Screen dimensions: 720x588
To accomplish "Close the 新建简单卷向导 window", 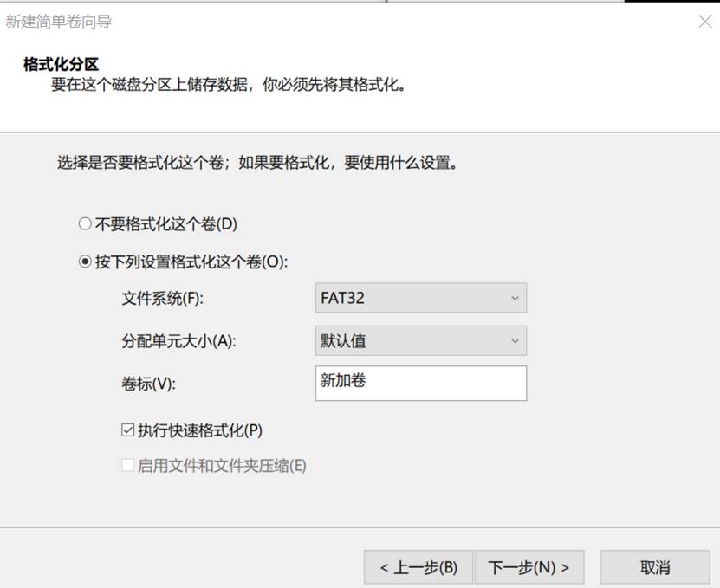I will (704, 22).
